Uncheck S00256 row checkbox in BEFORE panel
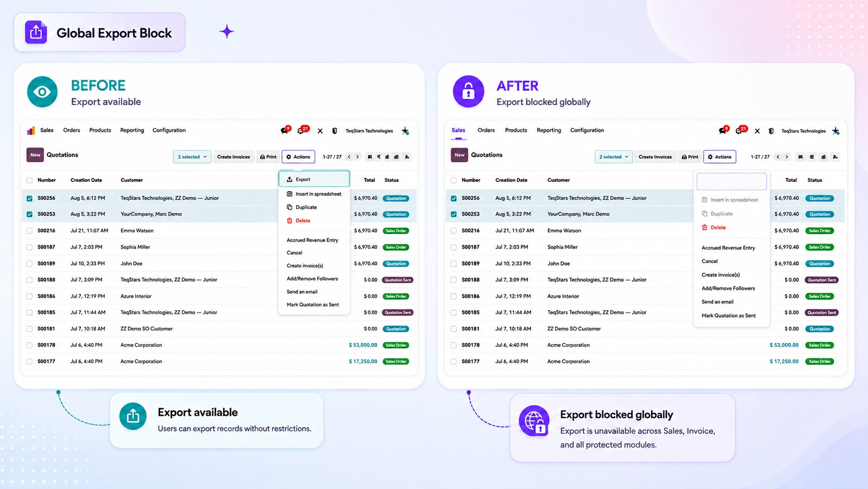The image size is (868, 489). (x=30, y=199)
